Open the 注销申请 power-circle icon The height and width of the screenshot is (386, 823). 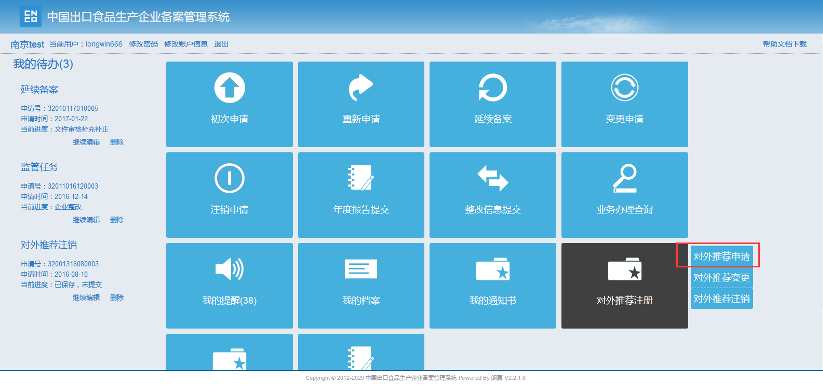click(229, 178)
